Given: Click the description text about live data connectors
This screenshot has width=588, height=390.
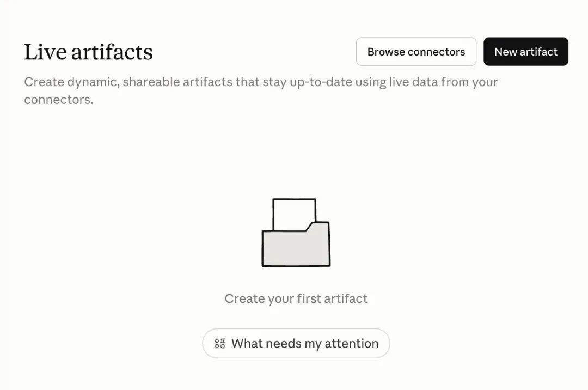Looking at the screenshot, I should (x=260, y=82).
